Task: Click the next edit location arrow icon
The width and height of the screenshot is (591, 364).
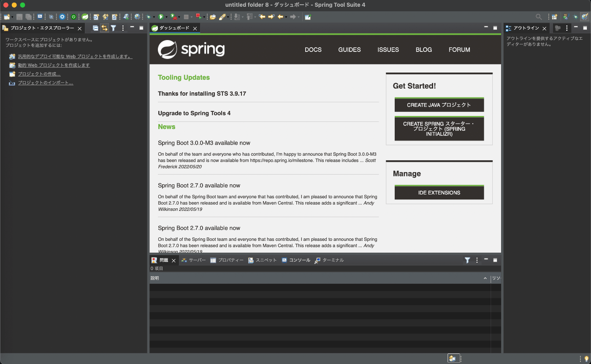Action: pos(271,17)
